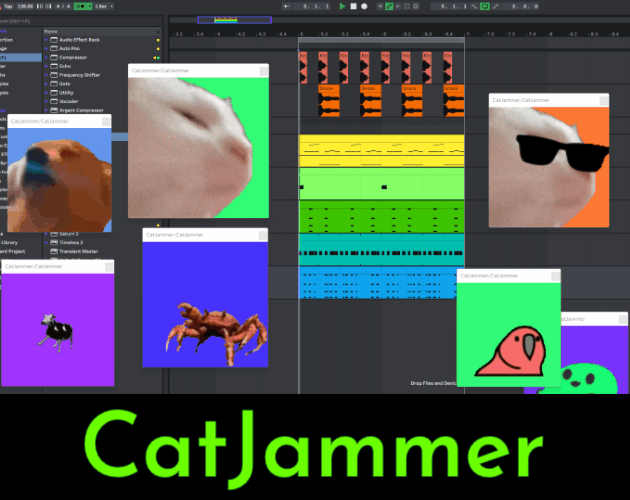Toggle the green Metronome button
Viewport: 630px width, 500px height.
[x=80, y=6]
